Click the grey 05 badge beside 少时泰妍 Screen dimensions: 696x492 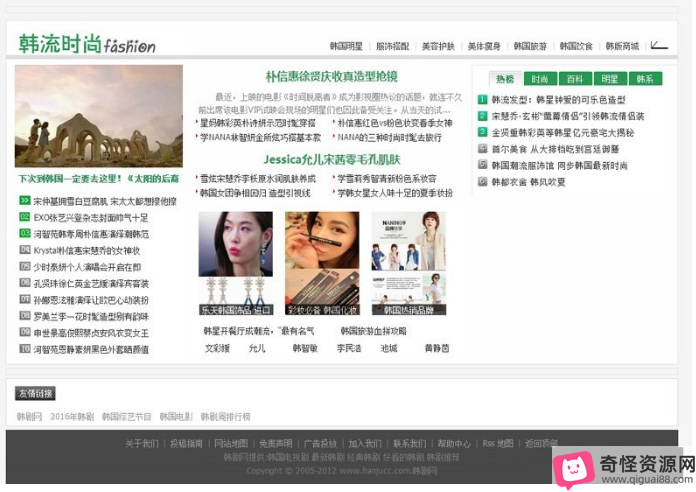tap(25, 266)
